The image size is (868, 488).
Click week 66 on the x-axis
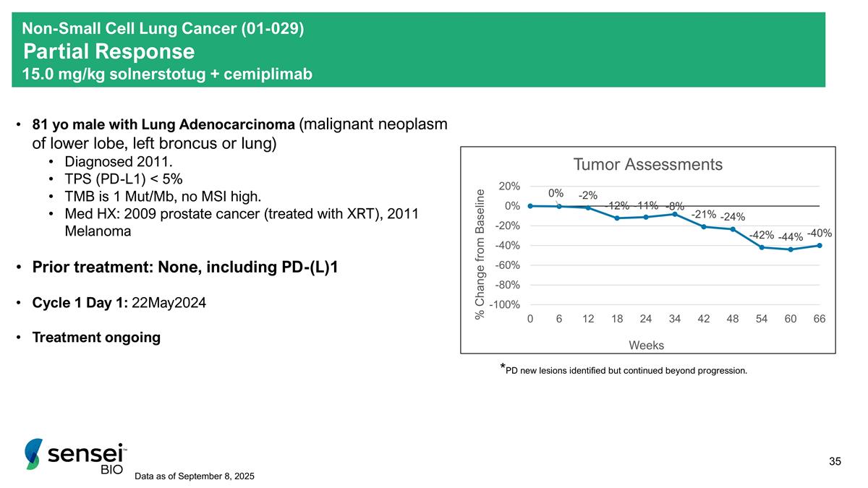(820, 319)
